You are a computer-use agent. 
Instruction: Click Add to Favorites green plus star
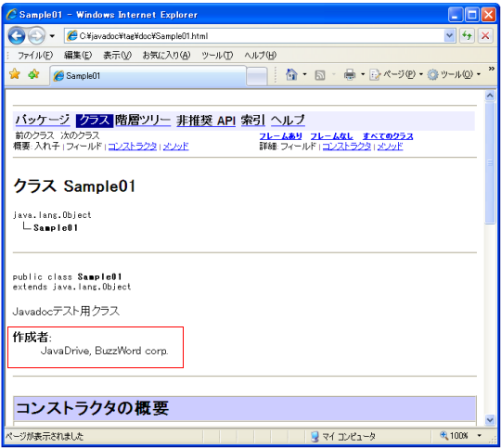point(33,74)
